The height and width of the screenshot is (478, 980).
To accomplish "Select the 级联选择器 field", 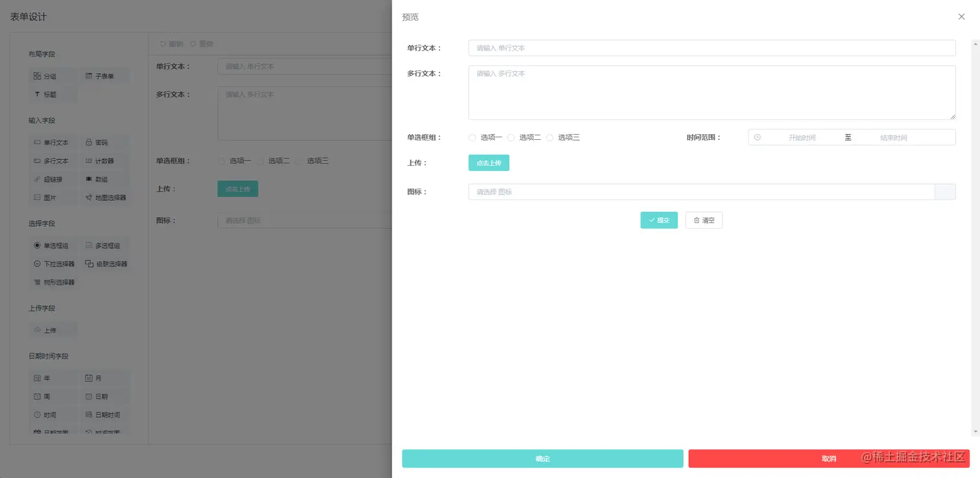I will 104,264.
